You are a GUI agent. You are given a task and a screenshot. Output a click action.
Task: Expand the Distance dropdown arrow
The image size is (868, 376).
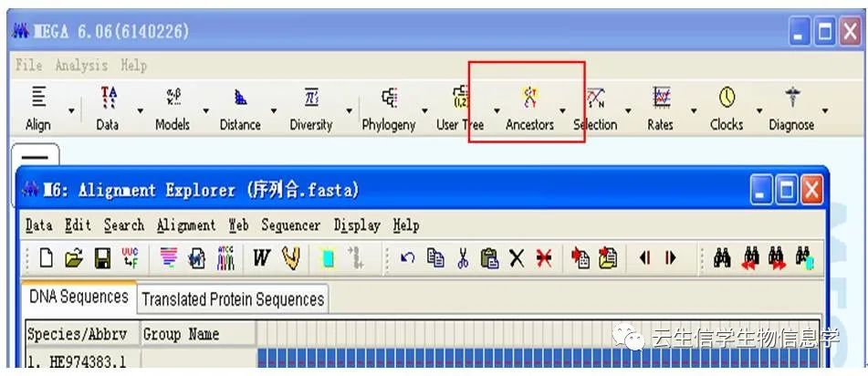point(274,110)
